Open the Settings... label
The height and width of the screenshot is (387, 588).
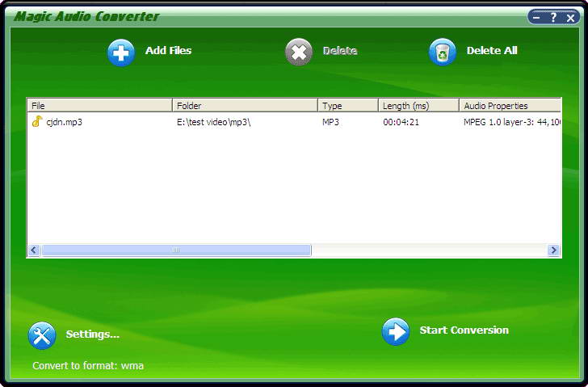click(x=93, y=334)
